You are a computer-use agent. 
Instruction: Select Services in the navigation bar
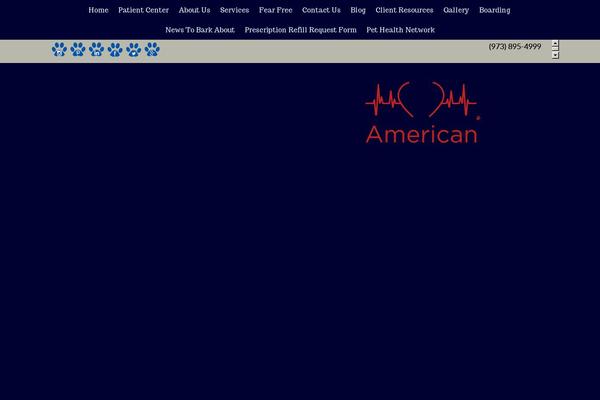pos(234,10)
